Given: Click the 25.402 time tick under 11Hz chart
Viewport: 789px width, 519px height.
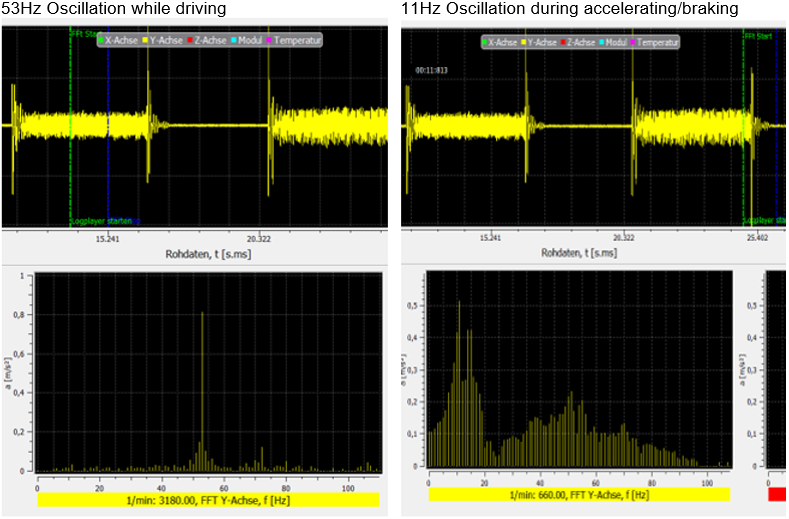Looking at the screenshot, I should pos(757,238).
